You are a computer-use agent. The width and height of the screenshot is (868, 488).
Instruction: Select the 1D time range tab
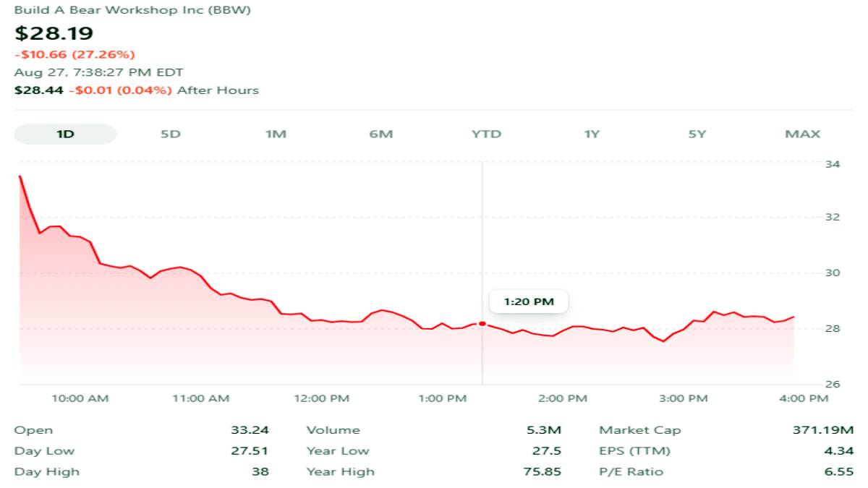click(x=65, y=134)
